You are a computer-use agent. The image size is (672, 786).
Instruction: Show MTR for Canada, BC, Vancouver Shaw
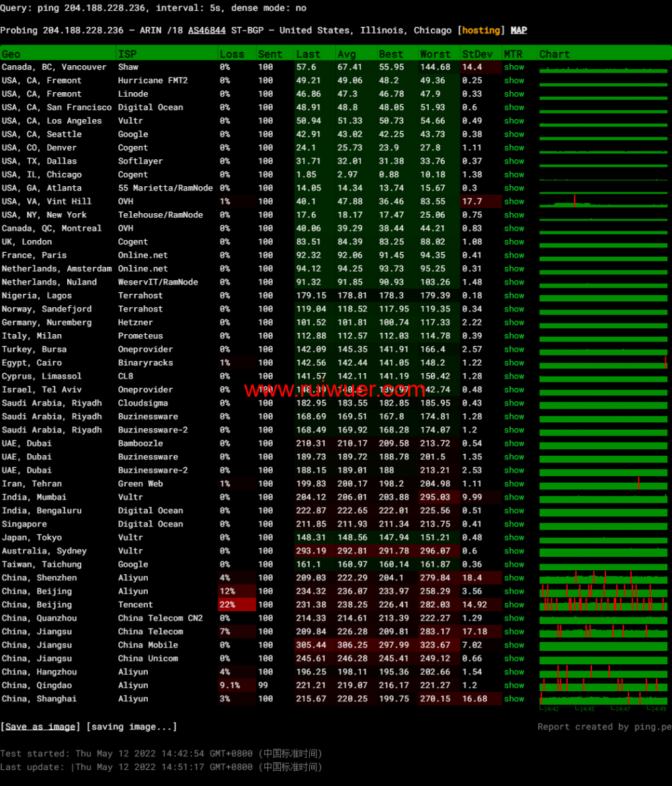coord(514,67)
